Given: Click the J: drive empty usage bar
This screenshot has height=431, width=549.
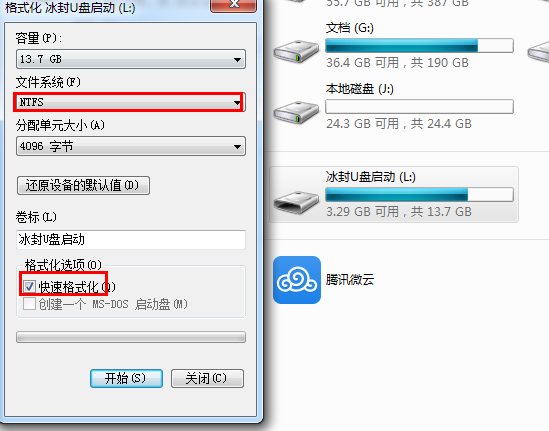Looking at the screenshot, I should (x=419, y=106).
